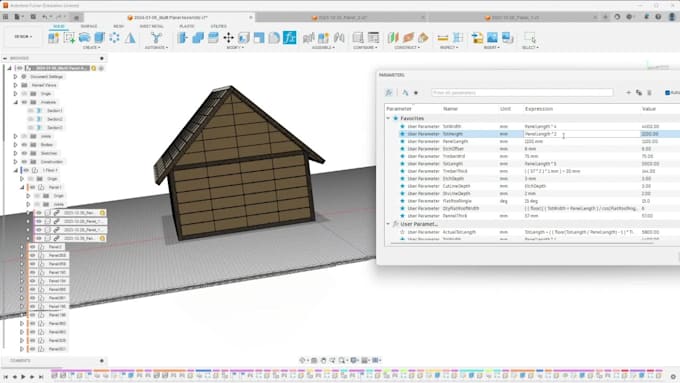Click the Insert Derive icon
Image resolution: width=680 pixels, height=383 pixels.
click(x=477, y=38)
